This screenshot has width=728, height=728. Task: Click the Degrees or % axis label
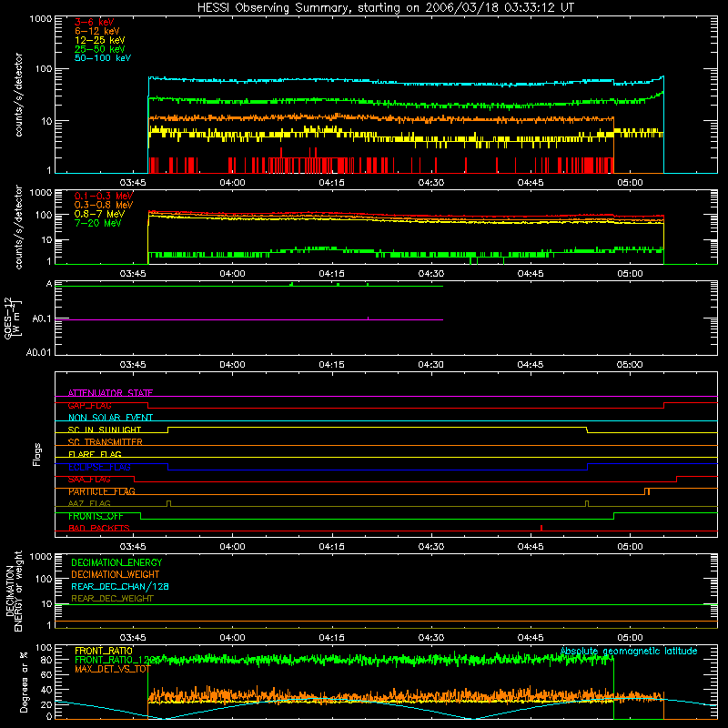click(24, 682)
